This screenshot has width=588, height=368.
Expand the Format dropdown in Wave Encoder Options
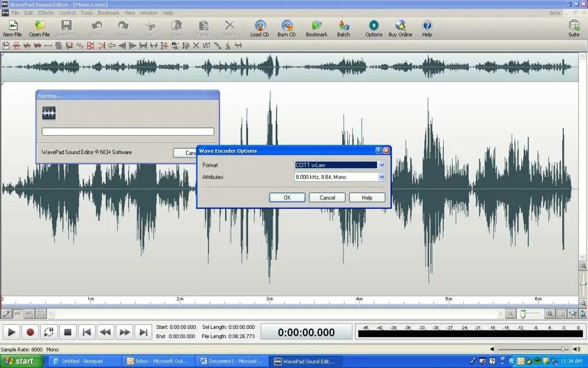click(382, 165)
